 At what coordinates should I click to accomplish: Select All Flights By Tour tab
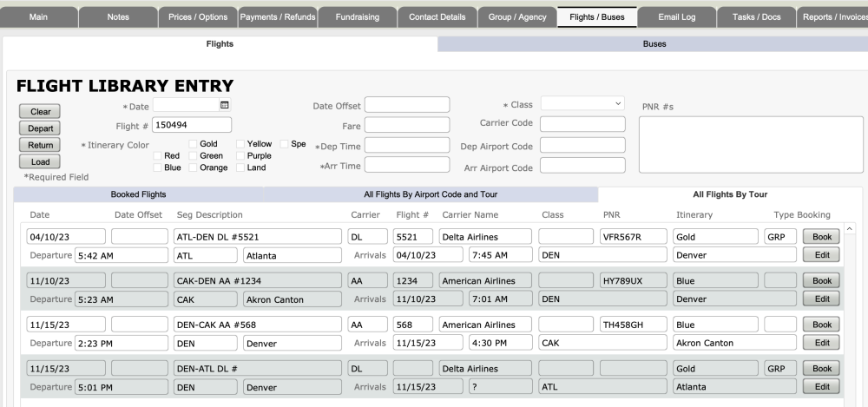point(730,194)
